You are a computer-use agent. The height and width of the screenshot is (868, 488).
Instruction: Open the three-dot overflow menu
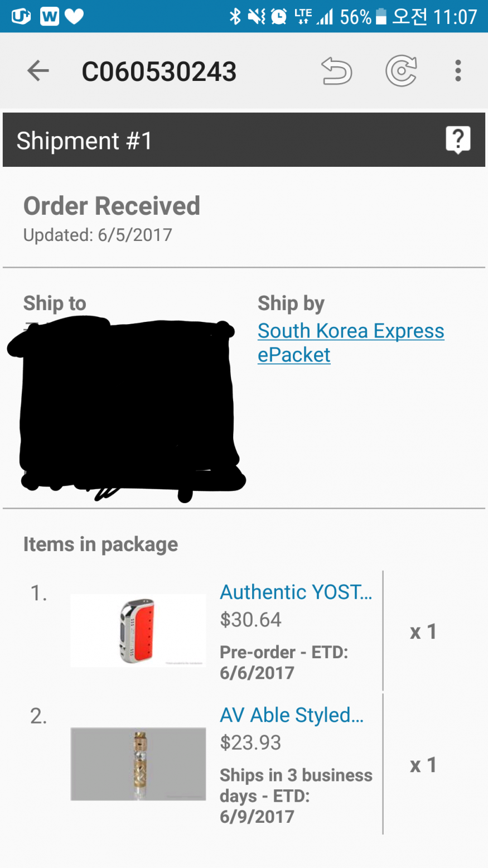pyautogui.click(x=458, y=71)
